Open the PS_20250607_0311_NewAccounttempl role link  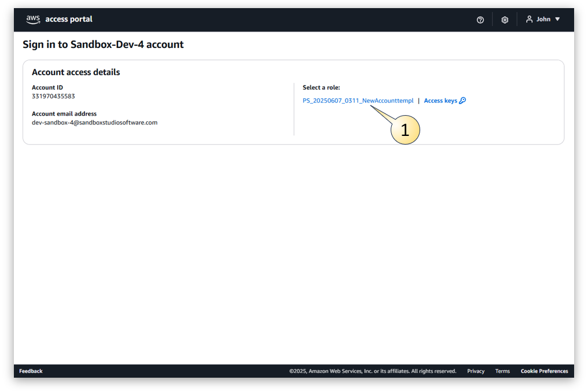pyautogui.click(x=358, y=101)
